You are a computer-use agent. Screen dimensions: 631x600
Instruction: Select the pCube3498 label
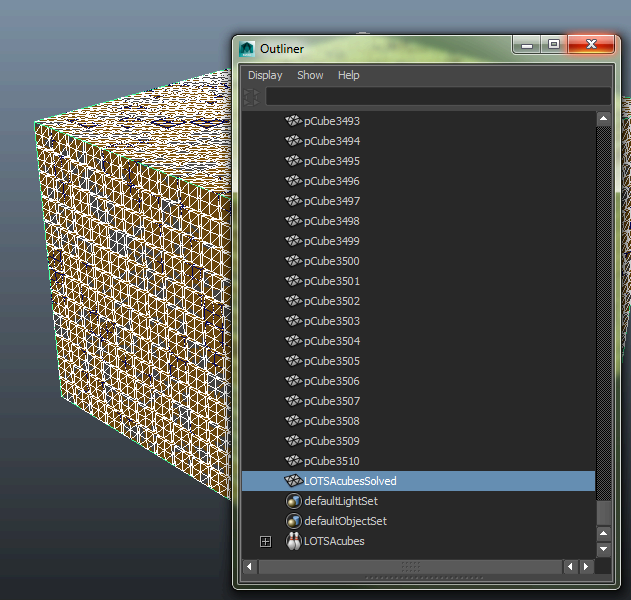(332, 221)
